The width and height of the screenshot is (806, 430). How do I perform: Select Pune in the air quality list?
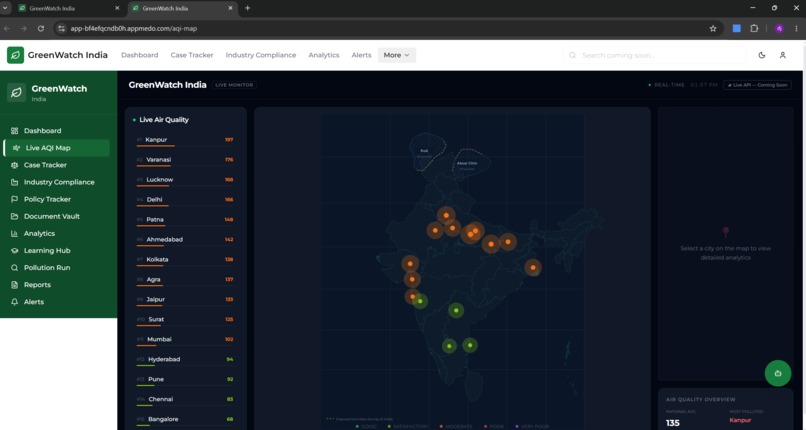tap(185, 380)
